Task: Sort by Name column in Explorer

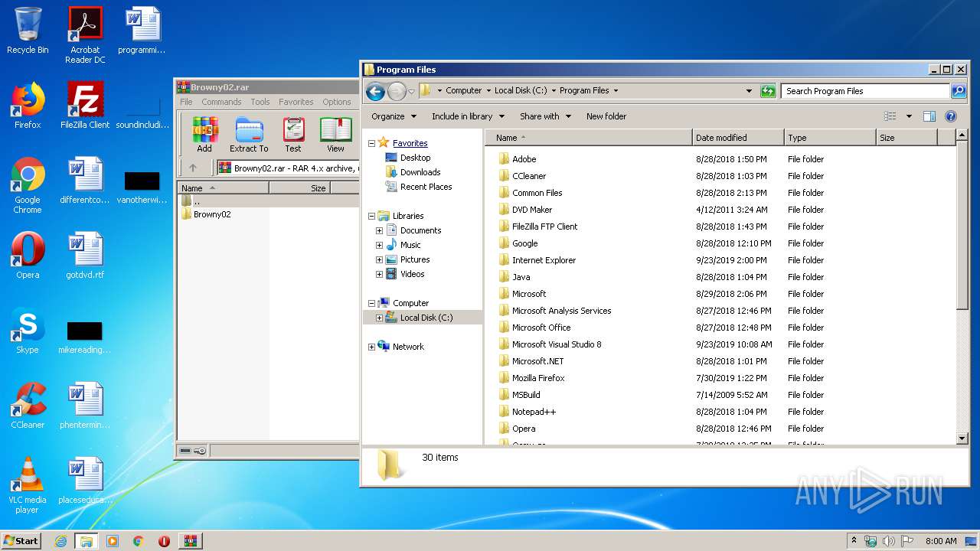Action: coord(588,138)
